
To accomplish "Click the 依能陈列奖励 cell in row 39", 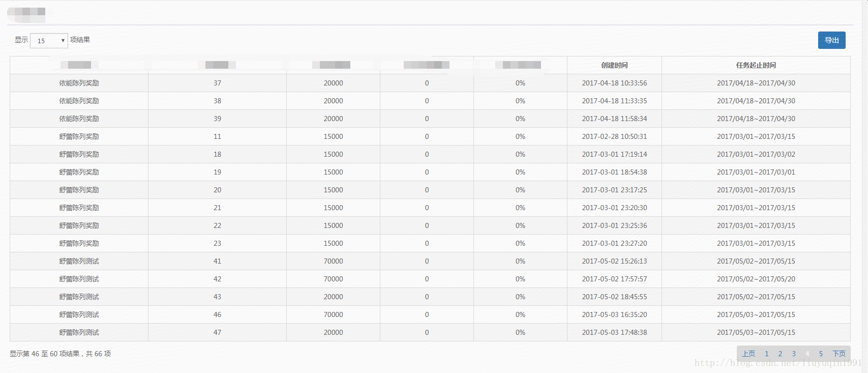I will click(x=79, y=119).
